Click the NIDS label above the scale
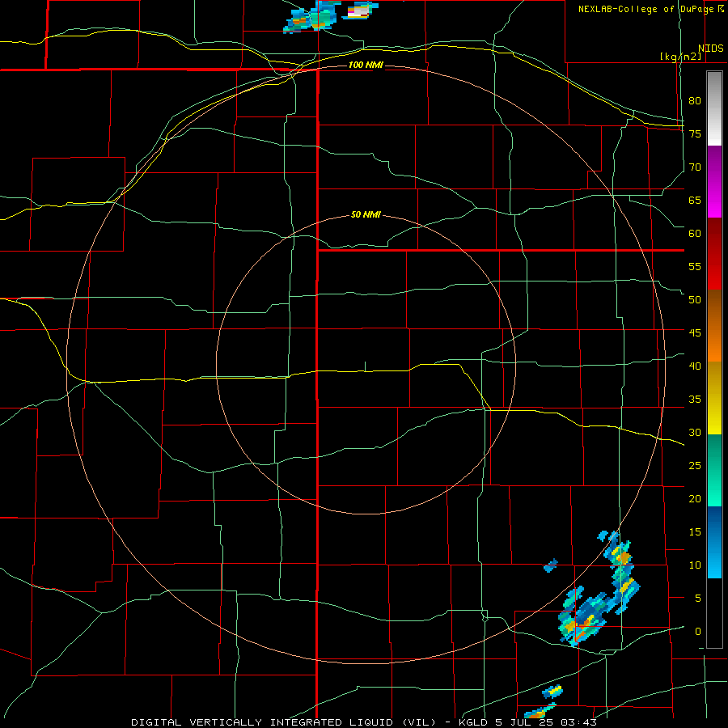Image resolution: width=728 pixels, height=728 pixels. 710,49
